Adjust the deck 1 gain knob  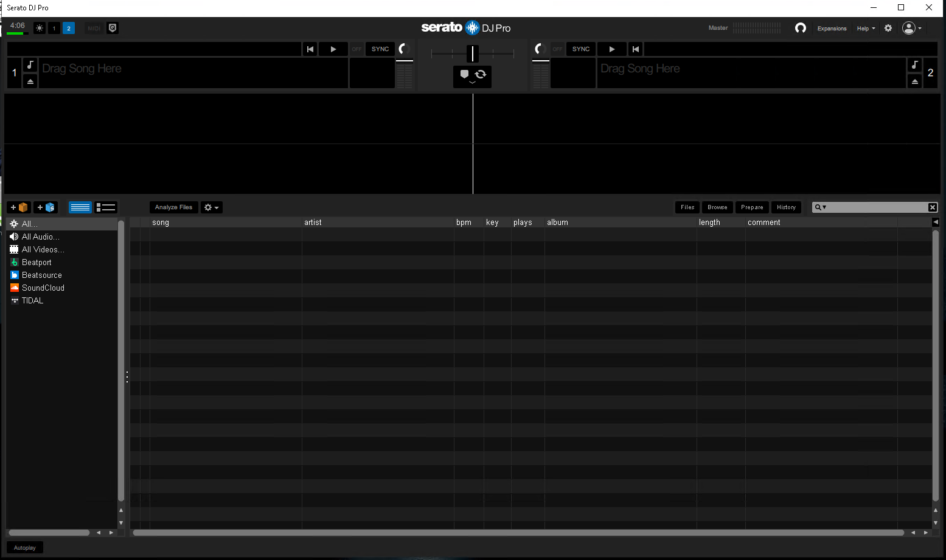tap(403, 49)
